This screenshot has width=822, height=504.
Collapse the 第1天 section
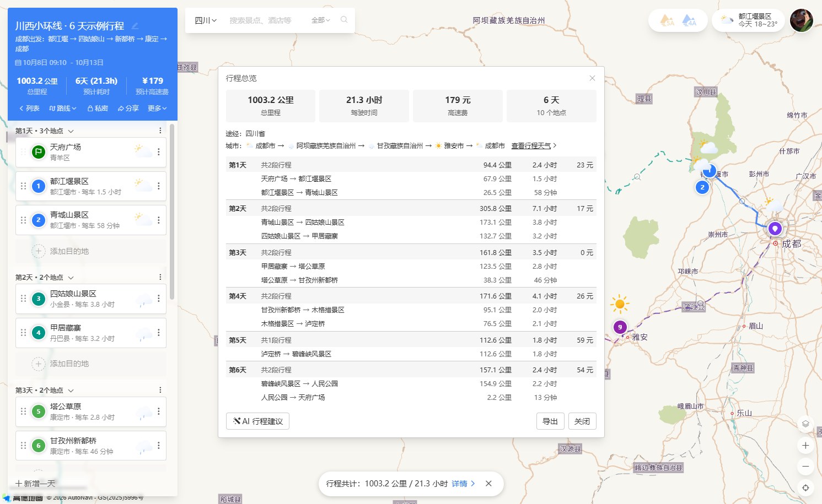point(71,131)
